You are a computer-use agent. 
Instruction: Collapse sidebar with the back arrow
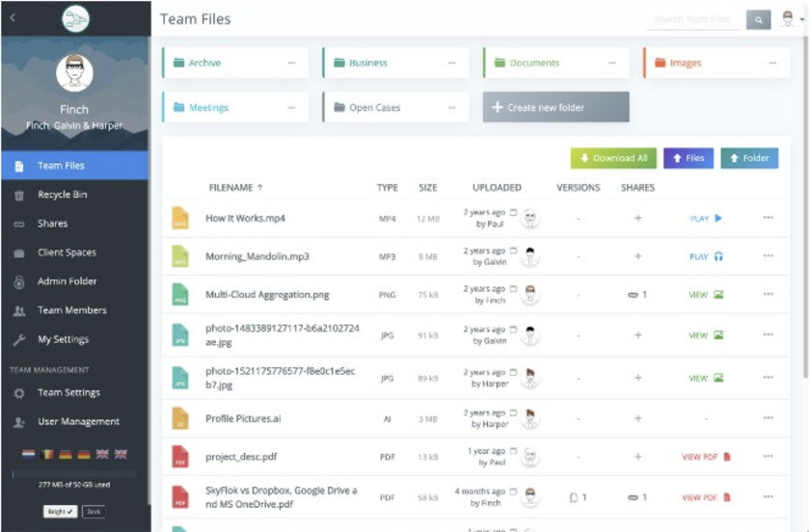13,18
